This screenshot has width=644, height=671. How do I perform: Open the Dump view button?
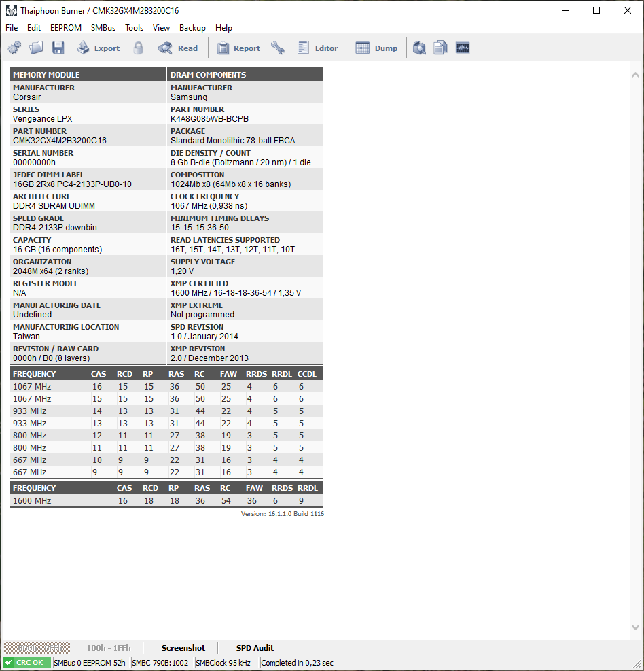(376, 48)
